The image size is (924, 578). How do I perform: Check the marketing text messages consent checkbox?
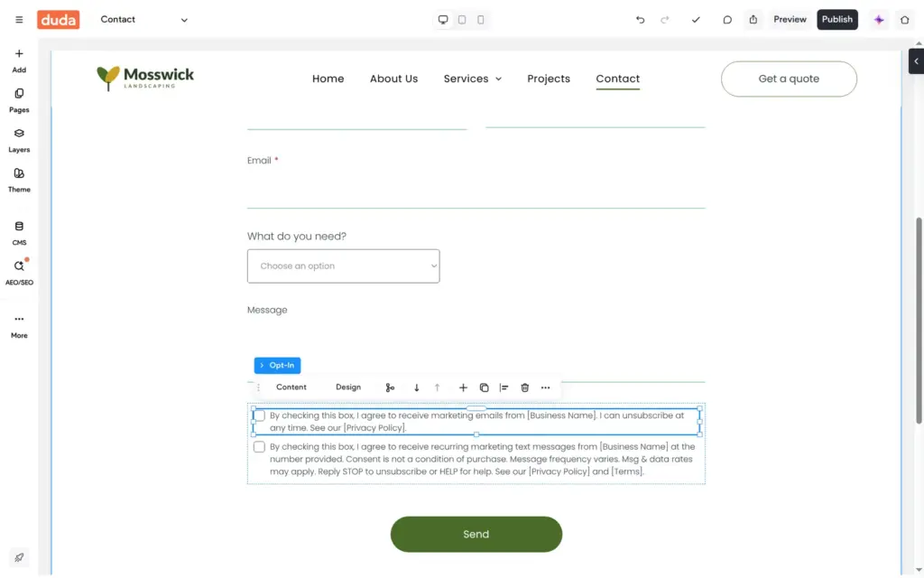(x=259, y=447)
